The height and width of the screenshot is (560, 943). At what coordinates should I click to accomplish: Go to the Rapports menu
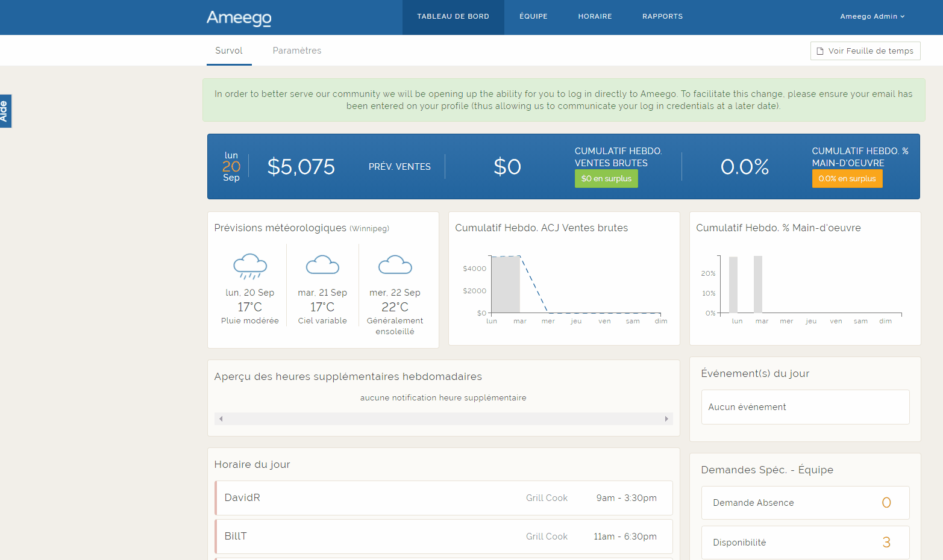(x=662, y=16)
